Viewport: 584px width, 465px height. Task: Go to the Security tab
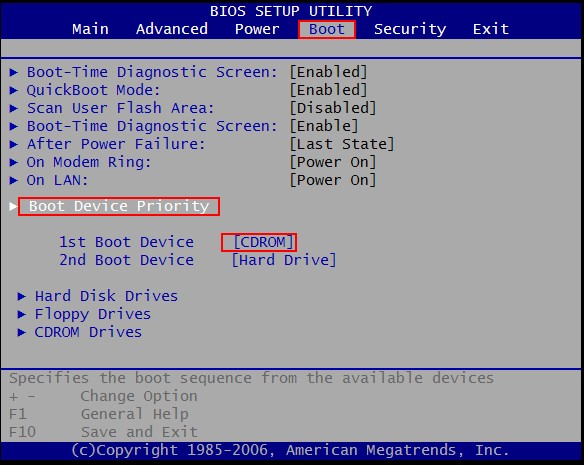[410, 29]
